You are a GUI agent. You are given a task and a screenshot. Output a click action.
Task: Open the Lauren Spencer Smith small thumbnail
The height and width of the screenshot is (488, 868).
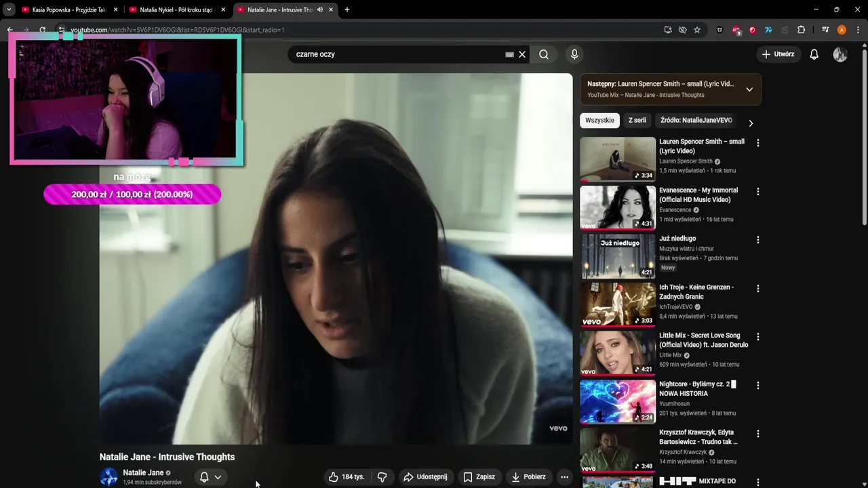(618, 159)
